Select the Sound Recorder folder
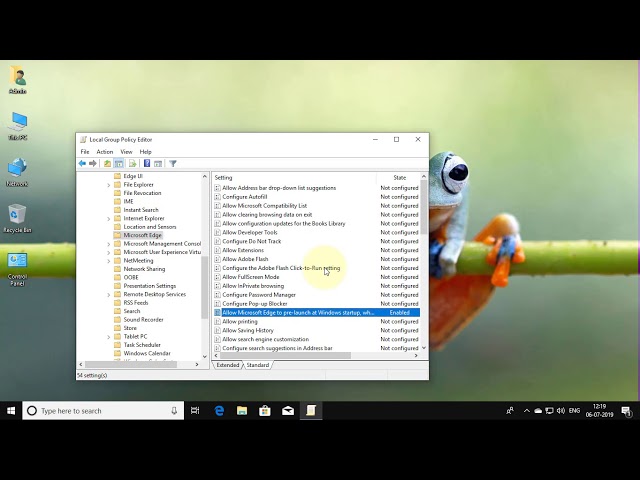Viewport: 640px width, 480px height. pyautogui.click(x=143, y=320)
